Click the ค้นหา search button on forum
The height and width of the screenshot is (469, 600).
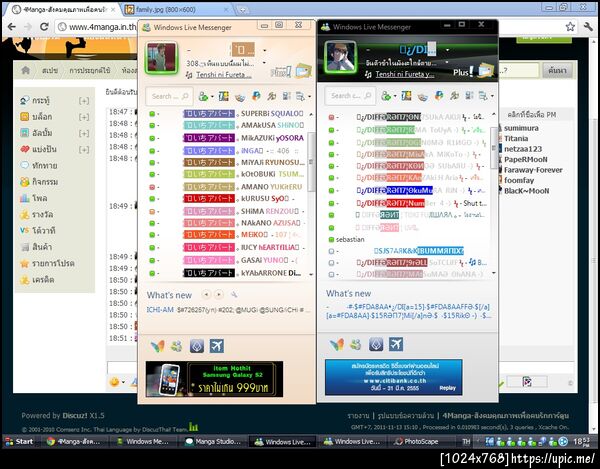557,70
